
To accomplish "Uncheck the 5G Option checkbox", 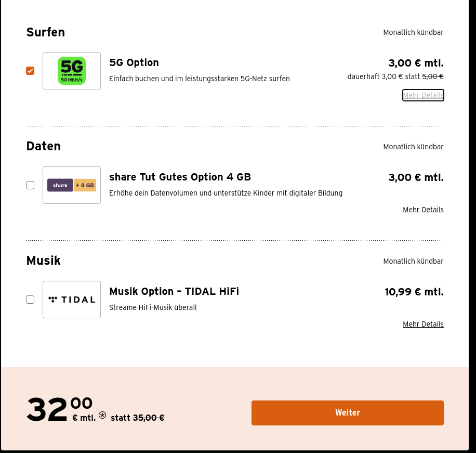I will point(30,71).
